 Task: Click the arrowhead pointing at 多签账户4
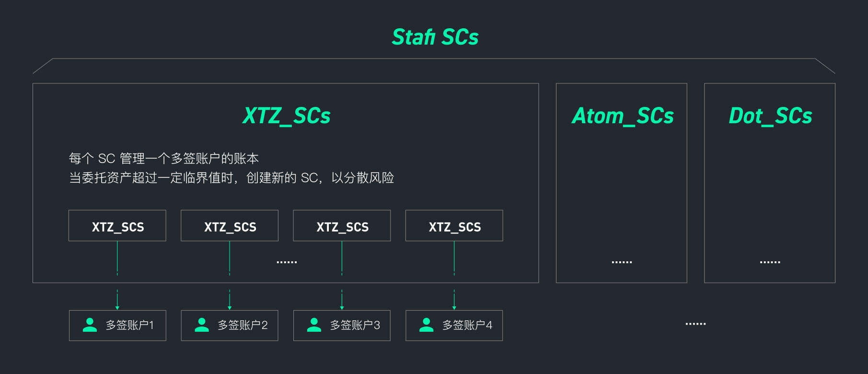454,307
